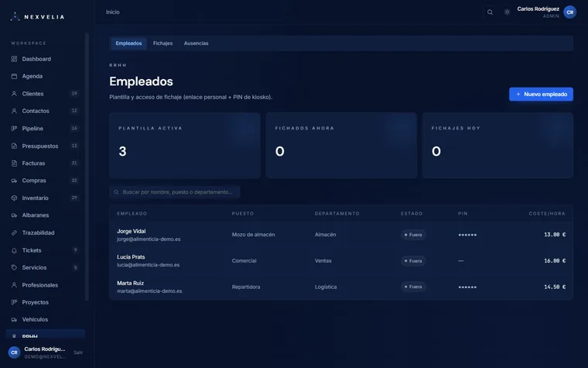Image resolution: width=588 pixels, height=368 pixels.
Task: Open Carlos Rodríguez admin profile name
Action: (x=538, y=9)
